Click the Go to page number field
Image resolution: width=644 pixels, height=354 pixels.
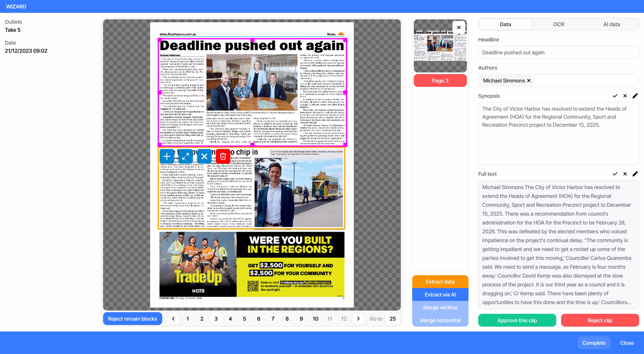tap(392, 319)
